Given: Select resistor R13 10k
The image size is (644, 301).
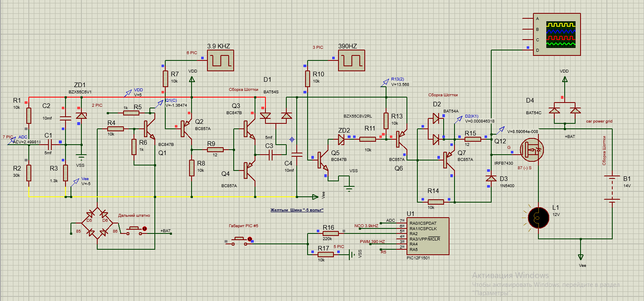Looking at the screenshot, I should click(386, 120).
